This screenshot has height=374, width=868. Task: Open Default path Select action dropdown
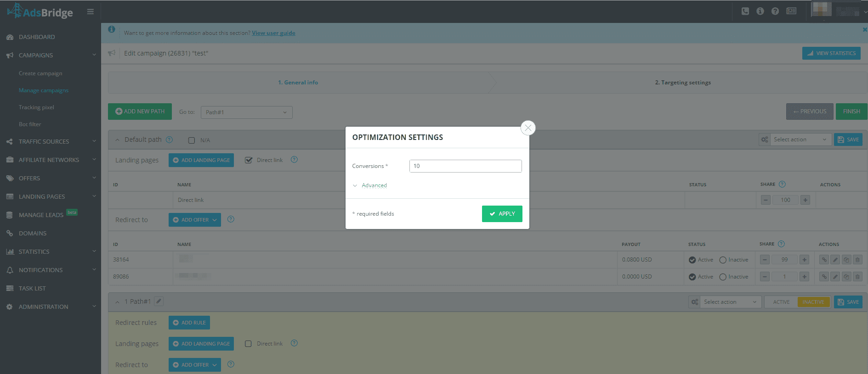pos(800,140)
